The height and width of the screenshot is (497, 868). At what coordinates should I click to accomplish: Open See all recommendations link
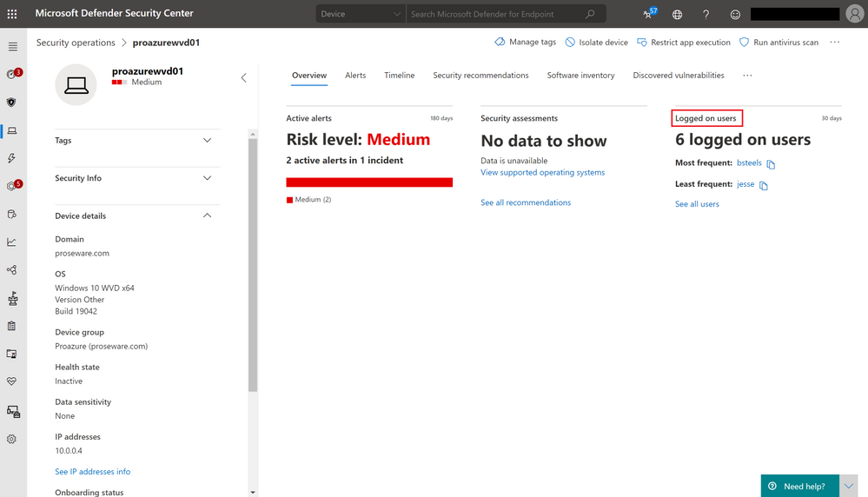click(x=526, y=202)
